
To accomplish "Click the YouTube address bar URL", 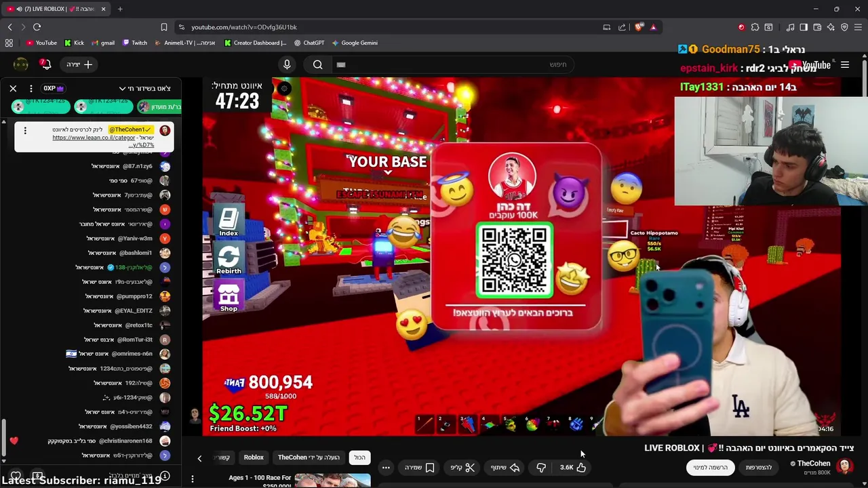I will click(x=244, y=27).
